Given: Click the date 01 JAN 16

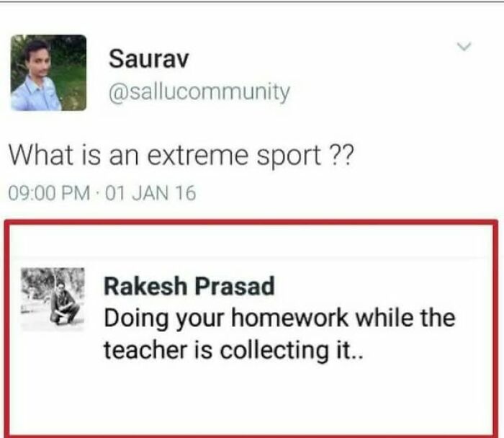Looking at the screenshot, I should pos(150,193).
